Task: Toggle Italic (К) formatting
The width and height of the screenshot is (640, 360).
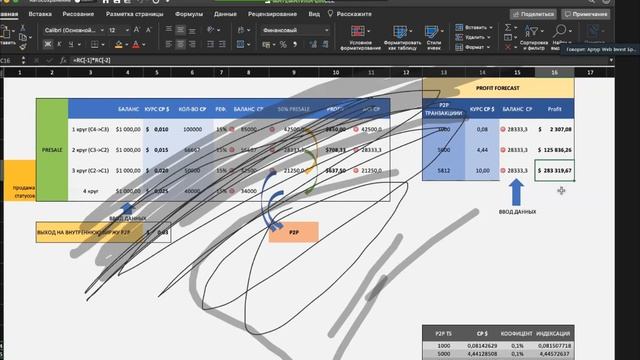Action: [x=59, y=44]
